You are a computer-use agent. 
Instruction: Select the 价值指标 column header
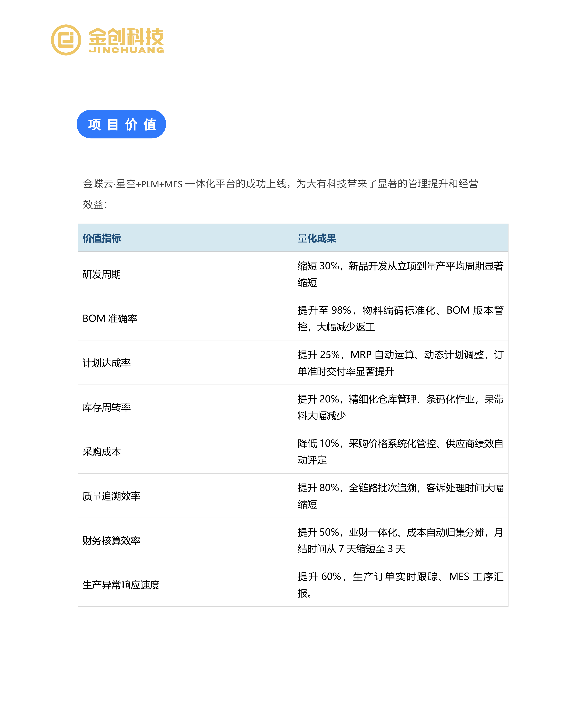[x=185, y=238]
